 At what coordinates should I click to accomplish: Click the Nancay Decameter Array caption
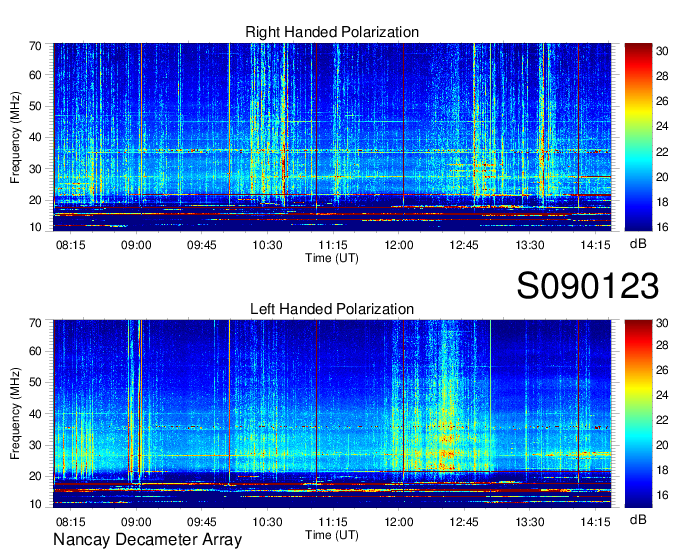[147, 540]
